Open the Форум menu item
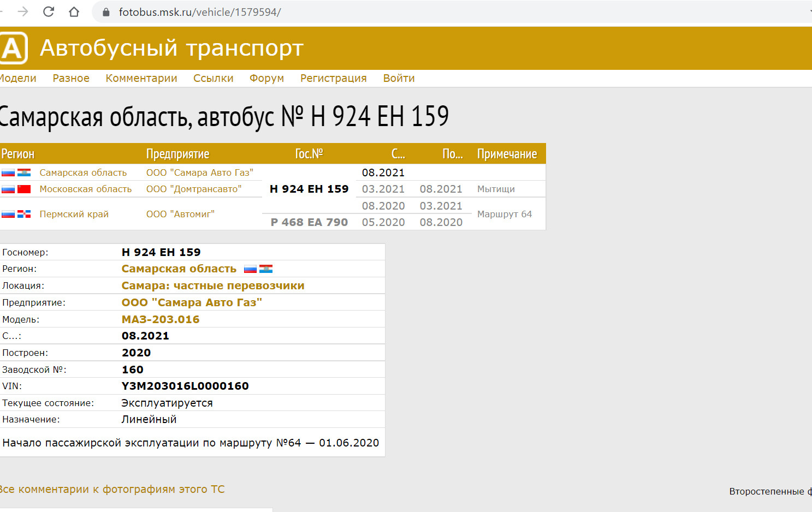Viewport: 812px width, 512px height. coord(266,78)
